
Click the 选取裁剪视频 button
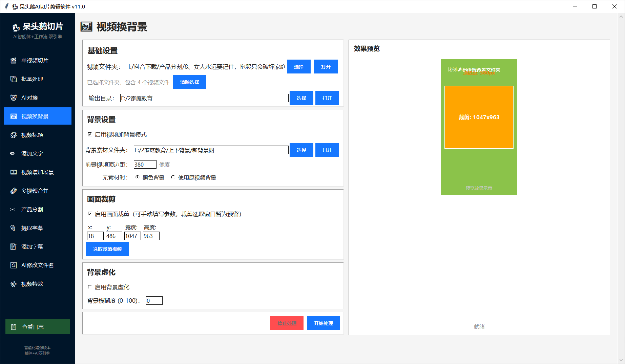[x=107, y=249]
